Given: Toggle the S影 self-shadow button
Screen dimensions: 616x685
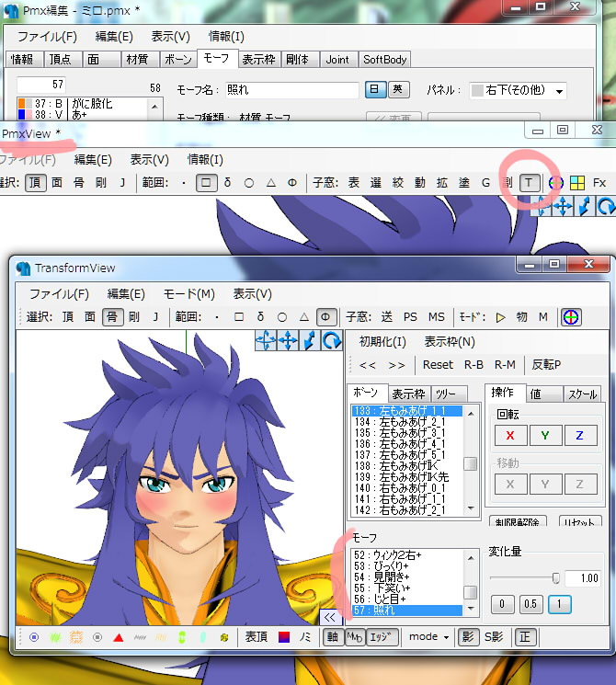Looking at the screenshot, I should point(494,637).
